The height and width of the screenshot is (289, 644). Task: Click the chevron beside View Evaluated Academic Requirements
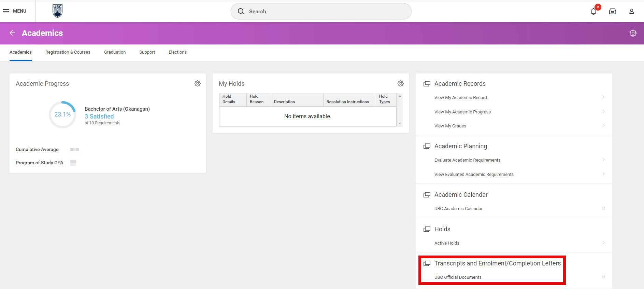pyautogui.click(x=603, y=174)
